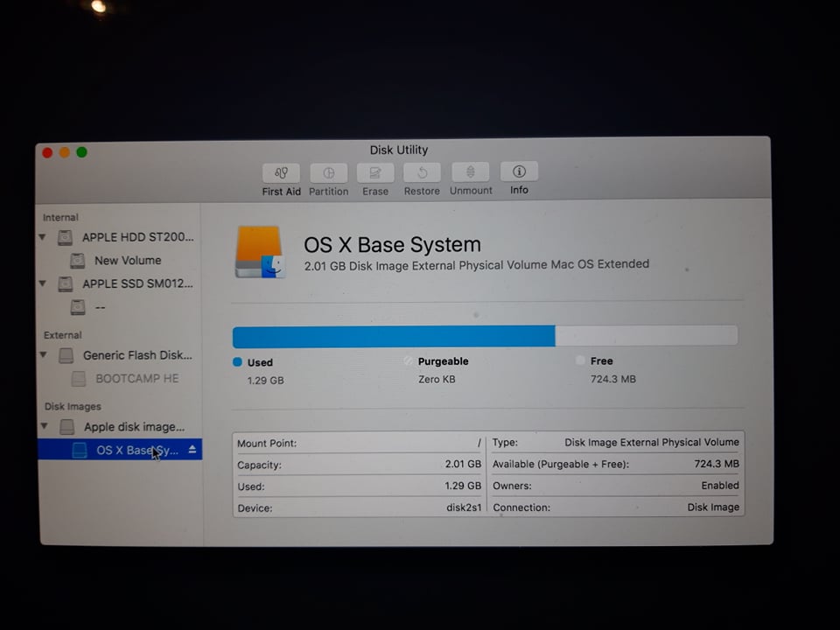Image resolution: width=840 pixels, height=630 pixels.
Task: Click the green zoom window button
Action: coord(81,152)
